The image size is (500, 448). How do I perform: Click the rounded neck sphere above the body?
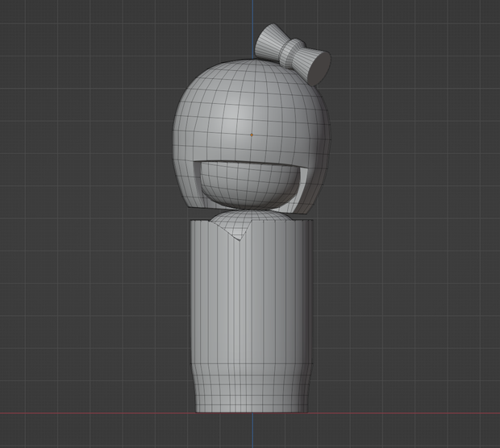(x=252, y=217)
